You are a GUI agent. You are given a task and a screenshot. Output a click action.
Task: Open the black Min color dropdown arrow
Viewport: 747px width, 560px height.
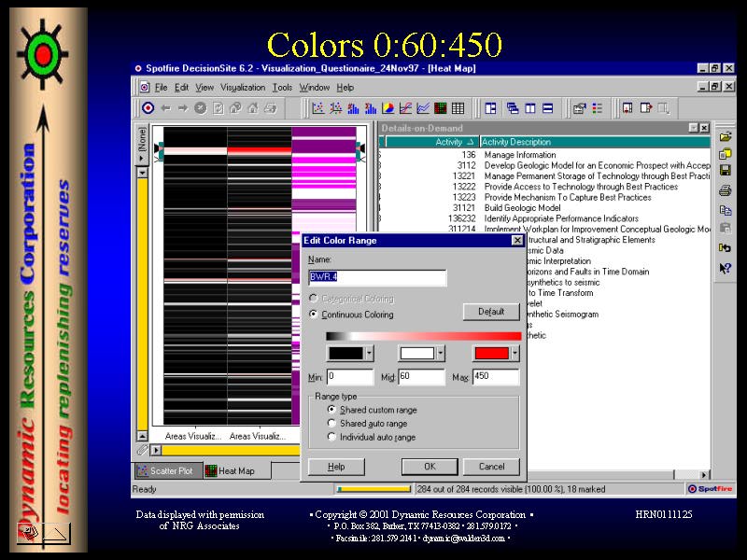[x=369, y=353]
